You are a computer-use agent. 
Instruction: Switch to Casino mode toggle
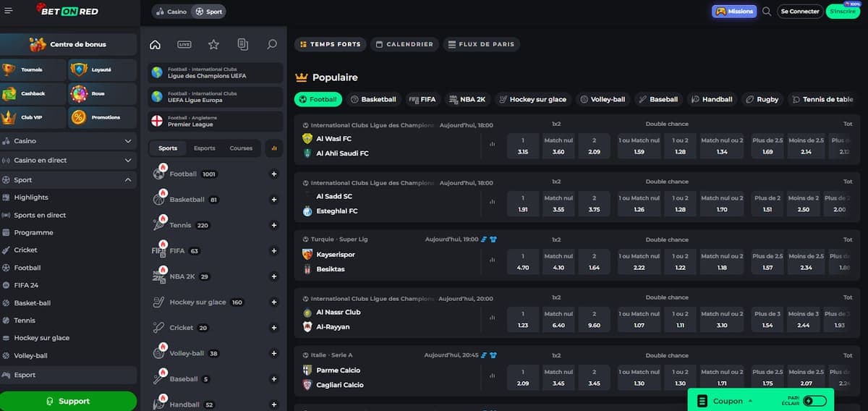point(171,12)
